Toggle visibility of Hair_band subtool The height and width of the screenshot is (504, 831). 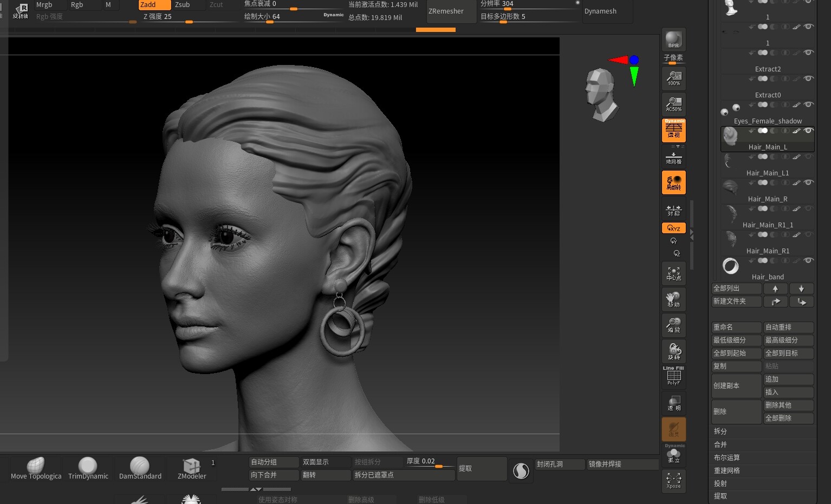coord(808,260)
